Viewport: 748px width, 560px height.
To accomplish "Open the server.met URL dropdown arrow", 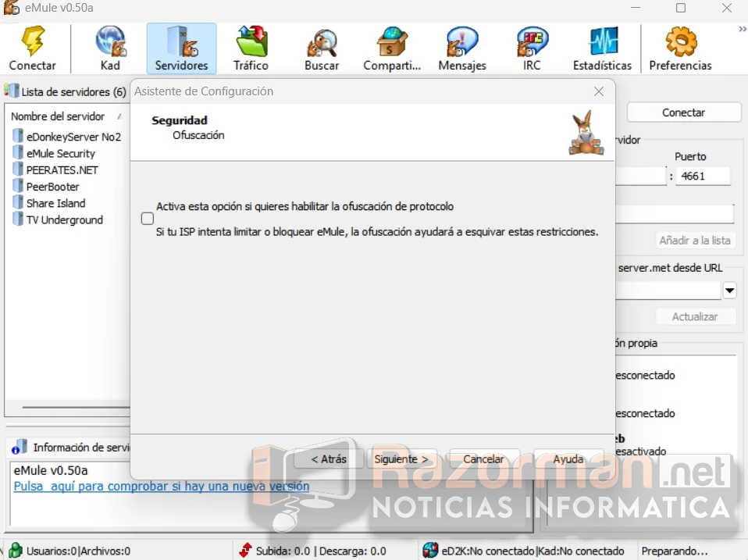I will pos(730,290).
